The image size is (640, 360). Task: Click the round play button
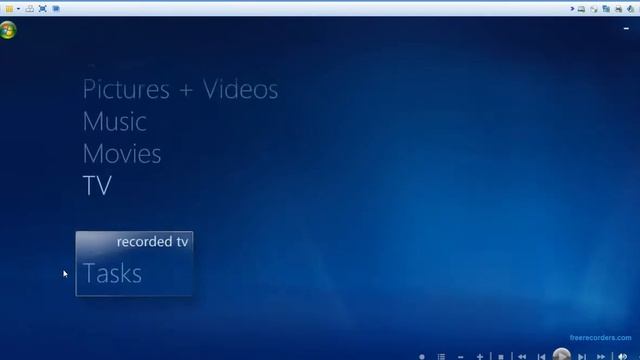pyautogui.click(x=562, y=354)
